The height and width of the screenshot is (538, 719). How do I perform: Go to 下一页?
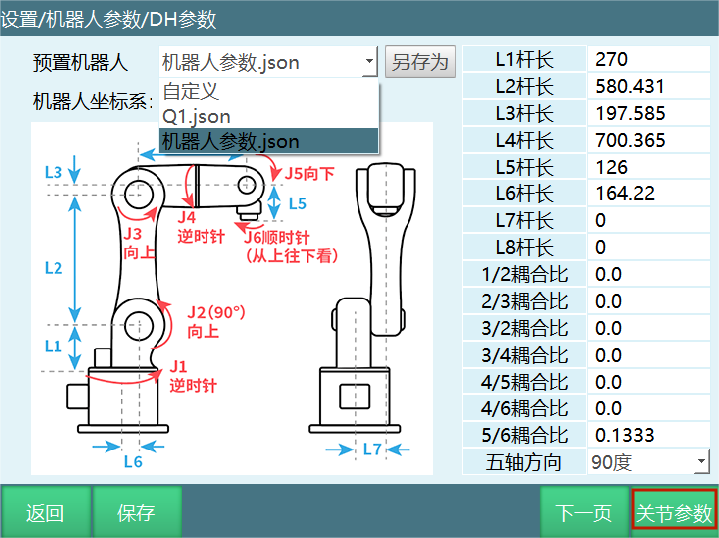coord(584,513)
